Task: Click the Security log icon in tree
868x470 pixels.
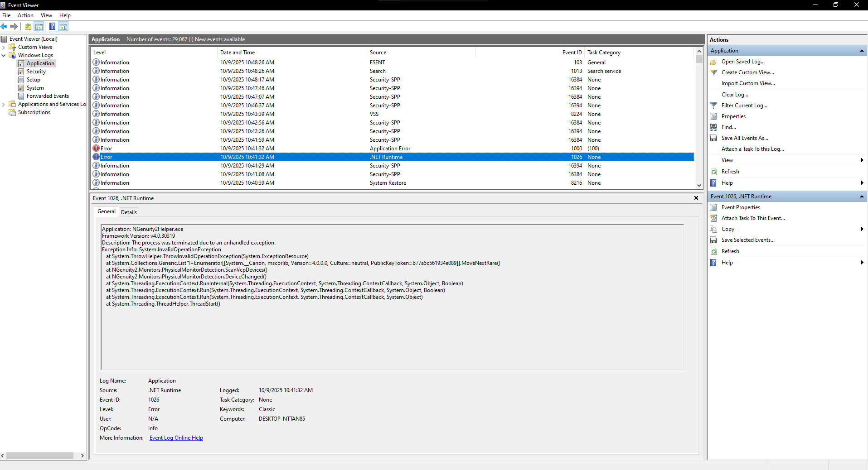Action: 21,72
